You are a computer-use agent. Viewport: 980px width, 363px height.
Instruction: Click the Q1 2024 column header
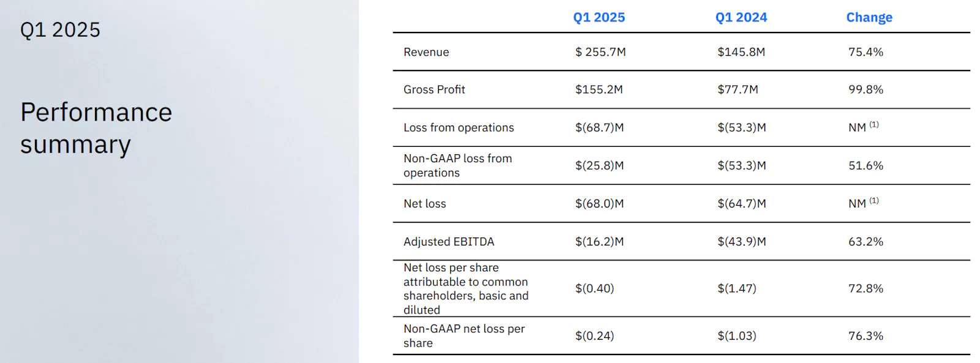tap(741, 17)
